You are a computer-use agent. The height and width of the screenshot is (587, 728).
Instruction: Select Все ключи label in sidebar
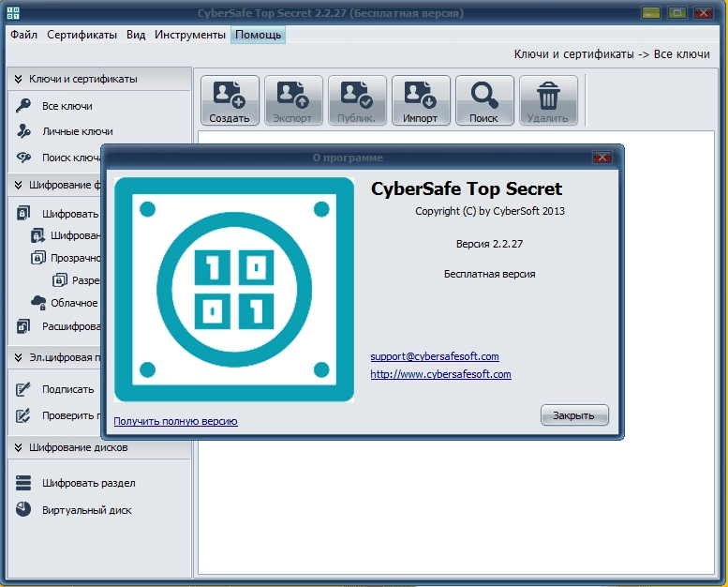[x=67, y=106]
